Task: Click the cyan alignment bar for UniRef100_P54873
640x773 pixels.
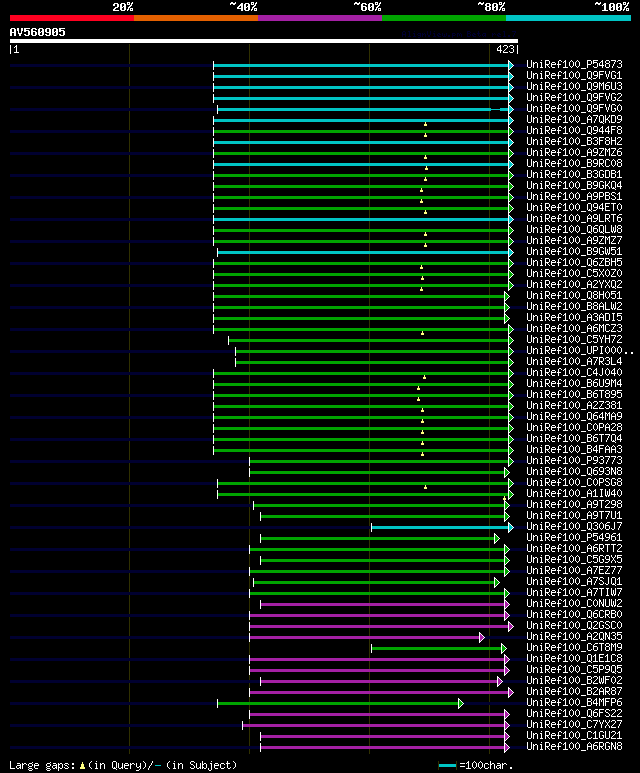Action: tap(363, 65)
